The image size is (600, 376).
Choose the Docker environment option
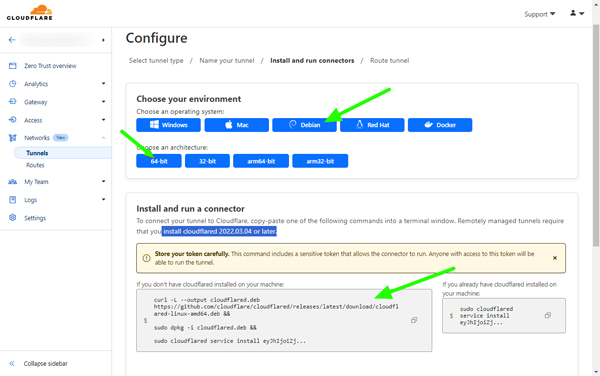pyautogui.click(x=440, y=125)
